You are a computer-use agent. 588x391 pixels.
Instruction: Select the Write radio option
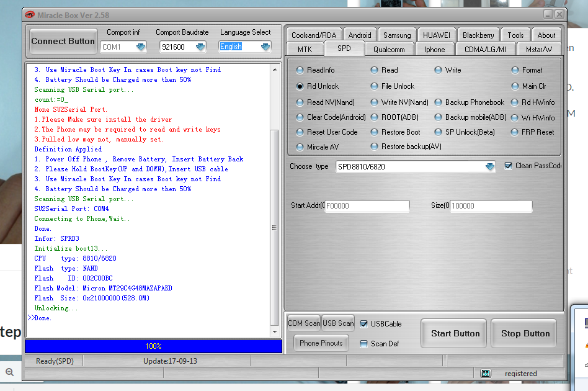pyautogui.click(x=448, y=70)
